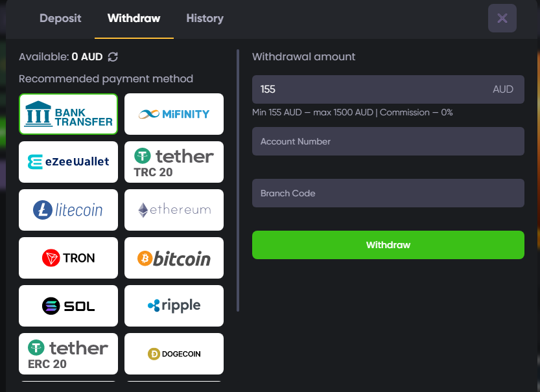Choose Ripple payment option
The image size is (540, 392).
174,306
